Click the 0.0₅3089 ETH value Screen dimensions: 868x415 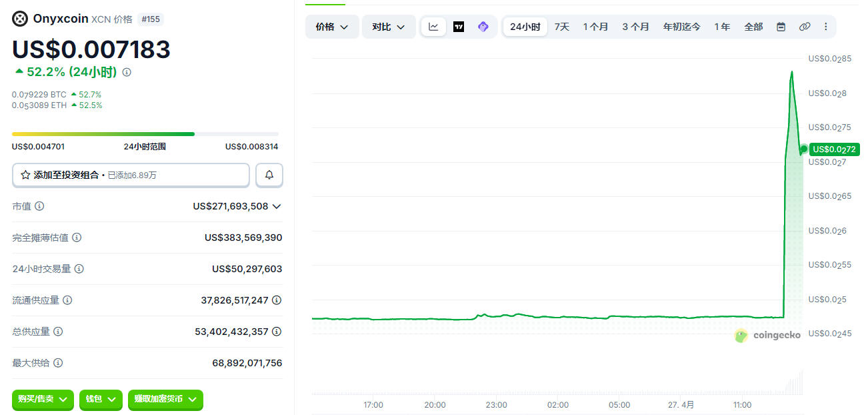pos(39,105)
